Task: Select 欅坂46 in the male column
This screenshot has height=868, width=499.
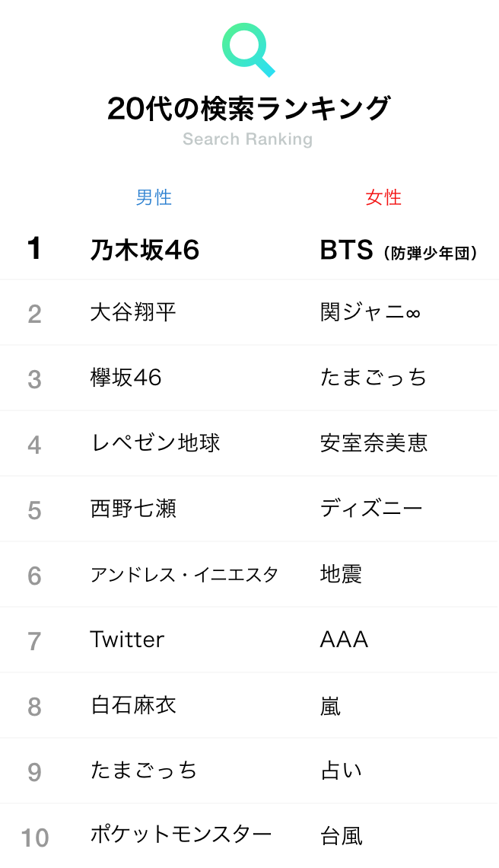Action: pos(126,378)
